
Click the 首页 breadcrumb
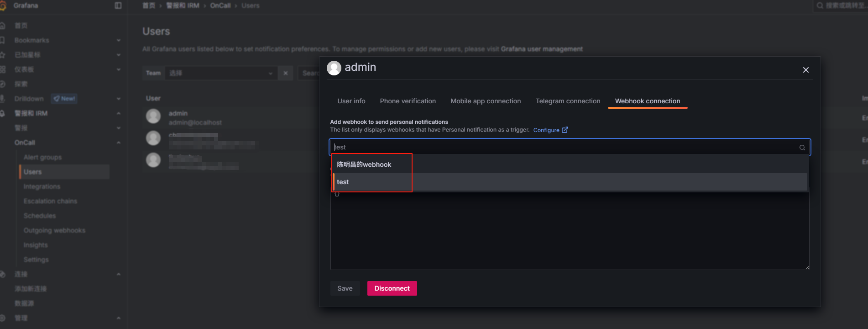pos(149,5)
